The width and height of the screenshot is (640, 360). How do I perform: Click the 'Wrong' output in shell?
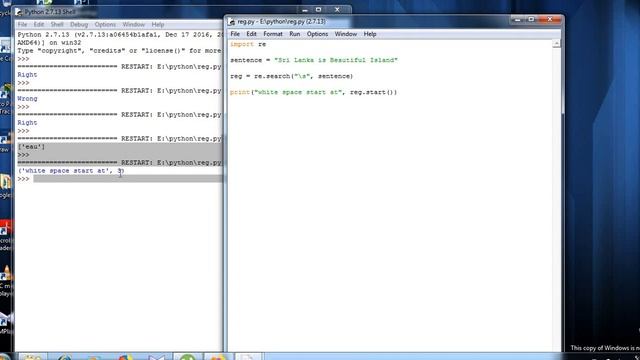tap(27, 99)
